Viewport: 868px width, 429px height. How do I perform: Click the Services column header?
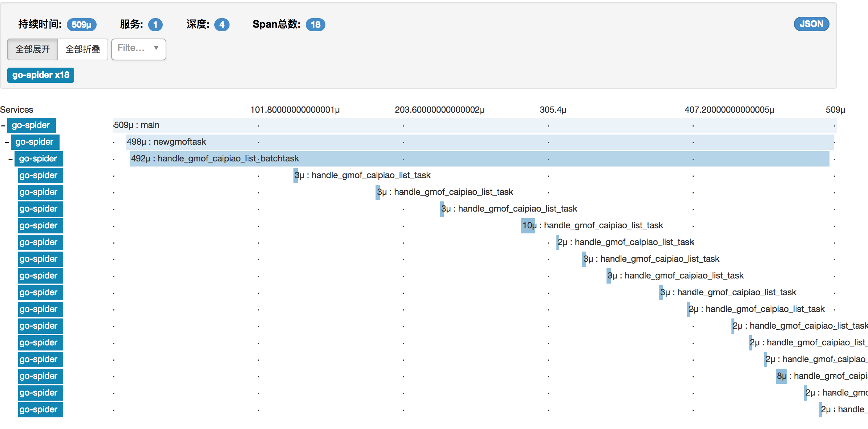[17, 109]
